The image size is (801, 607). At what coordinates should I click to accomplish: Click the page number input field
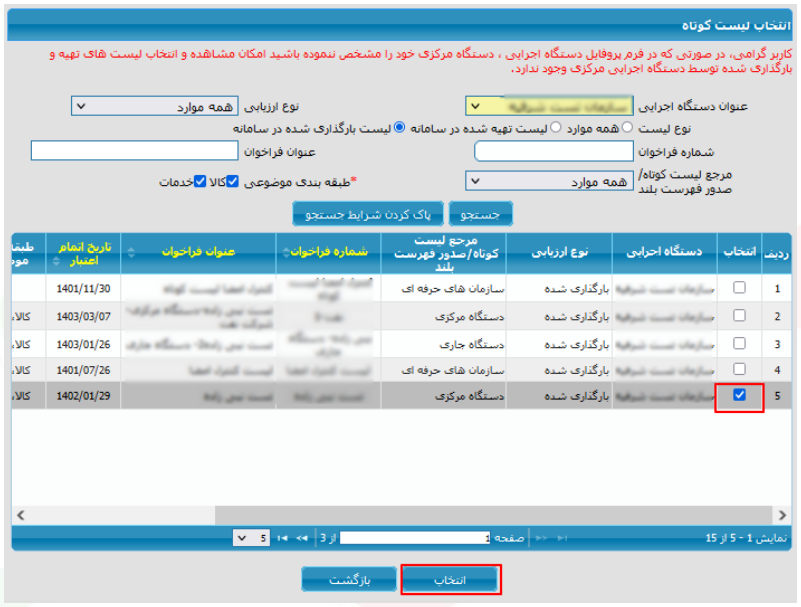coord(415,538)
